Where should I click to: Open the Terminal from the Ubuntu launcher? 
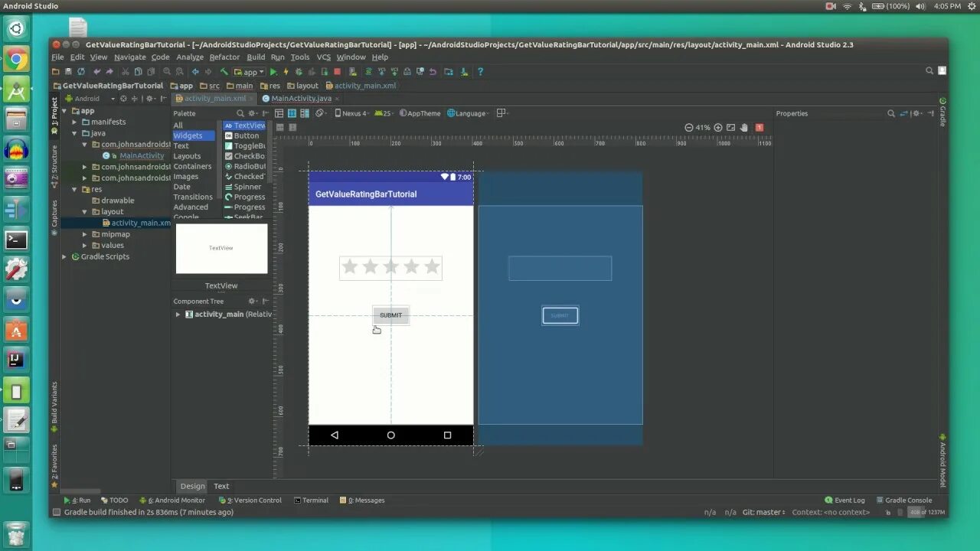[16, 240]
